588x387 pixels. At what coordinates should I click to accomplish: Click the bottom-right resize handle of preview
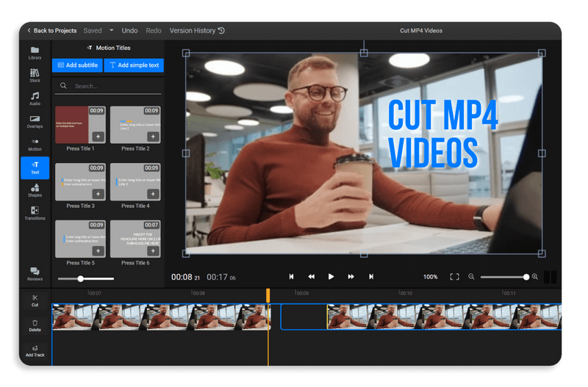click(542, 253)
